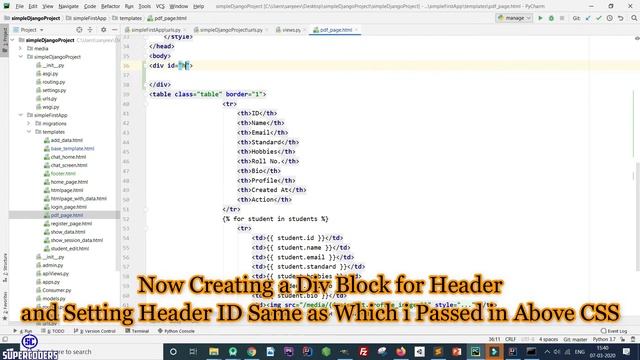Open the Tools menu

[144, 7]
